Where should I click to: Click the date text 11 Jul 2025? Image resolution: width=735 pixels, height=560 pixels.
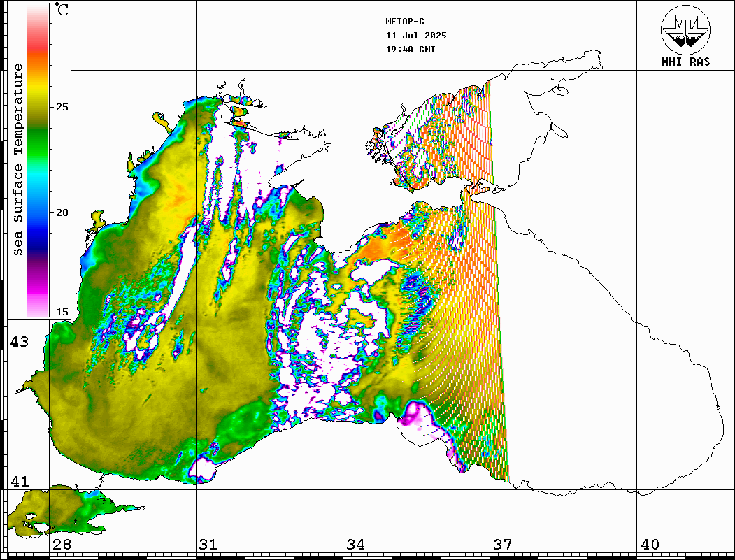pos(416,36)
